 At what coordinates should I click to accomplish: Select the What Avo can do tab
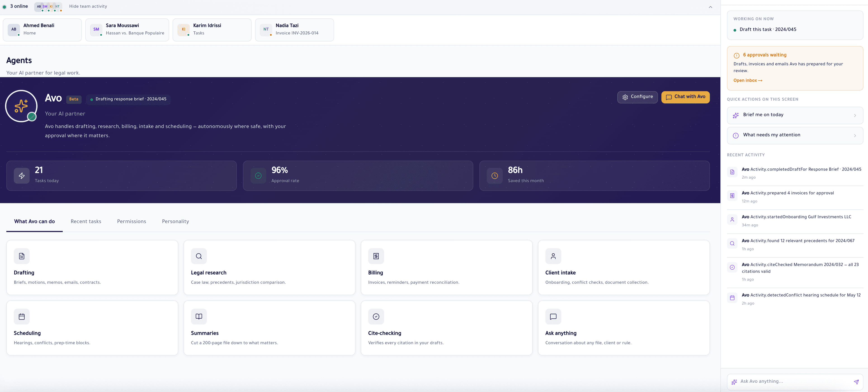click(34, 222)
